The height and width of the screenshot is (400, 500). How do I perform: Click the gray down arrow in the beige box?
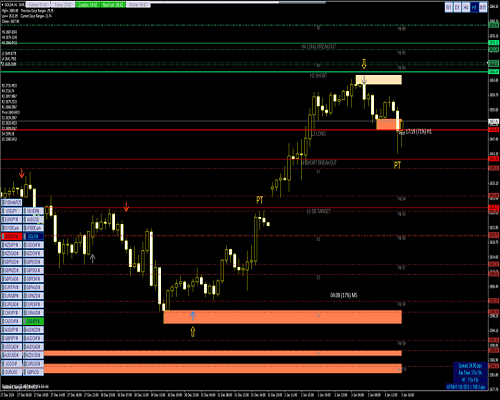point(364,80)
